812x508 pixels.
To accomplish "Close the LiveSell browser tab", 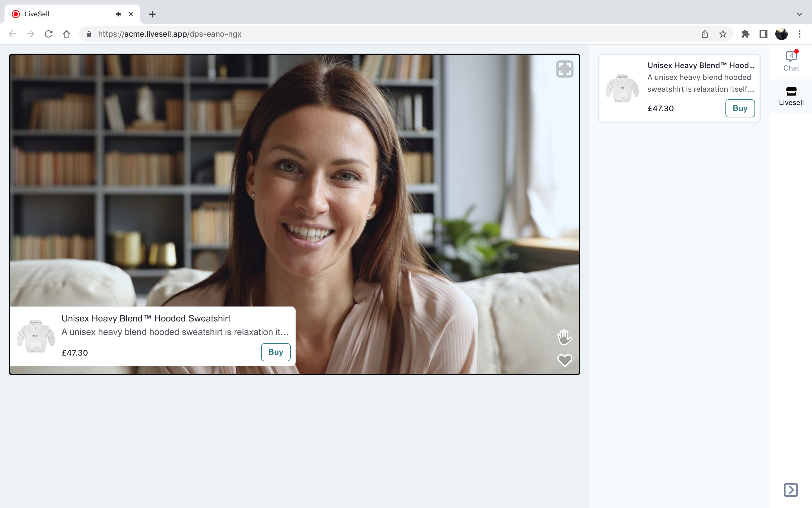I will [x=131, y=14].
